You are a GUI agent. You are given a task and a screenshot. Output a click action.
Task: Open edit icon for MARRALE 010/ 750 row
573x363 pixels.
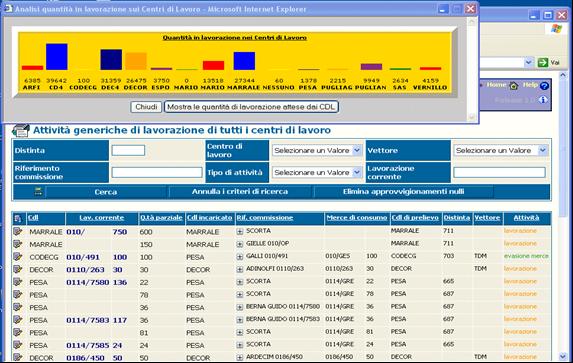(18, 231)
